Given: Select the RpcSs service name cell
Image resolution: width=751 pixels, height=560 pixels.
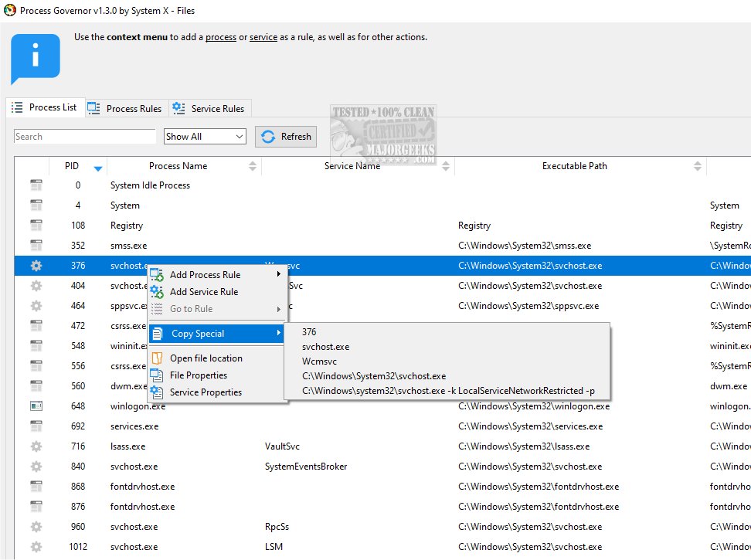Looking at the screenshot, I should [x=277, y=527].
